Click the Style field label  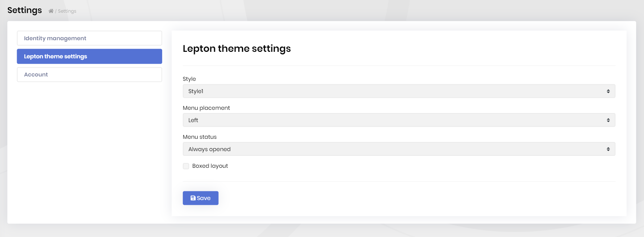pos(189,79)
